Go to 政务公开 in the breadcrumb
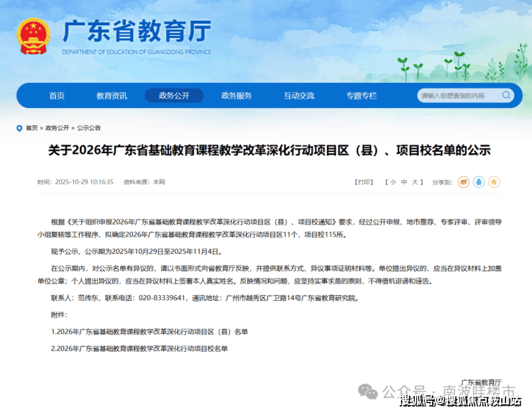The image size is (532, 413). 57,128
